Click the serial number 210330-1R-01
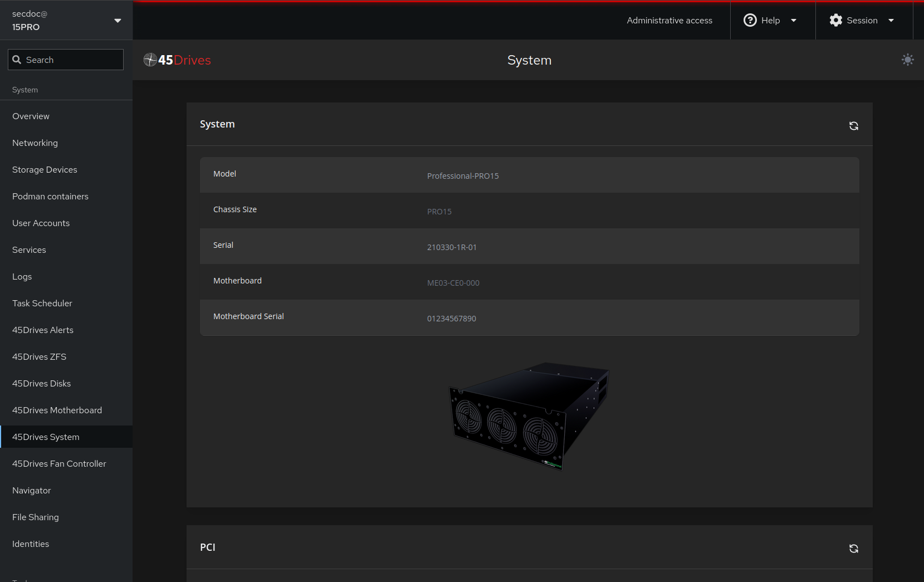Image resolution: width=924 pixels, height=582 pixels. [452, 247]
